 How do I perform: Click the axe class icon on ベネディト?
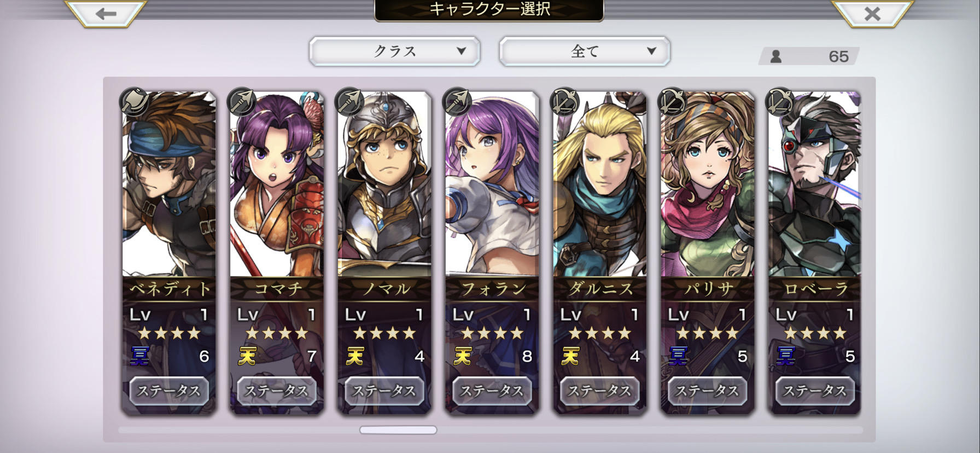click(x=134, y=102)
